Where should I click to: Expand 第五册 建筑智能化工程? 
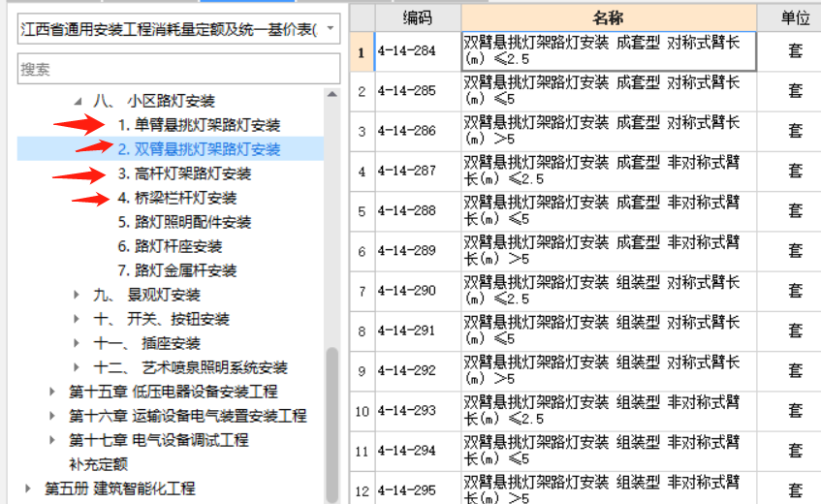(28, 488)
